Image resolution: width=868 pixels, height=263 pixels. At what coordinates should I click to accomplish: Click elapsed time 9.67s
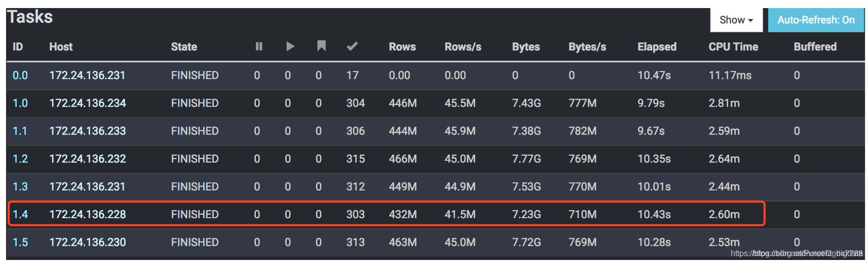click(x=651, y=131)
